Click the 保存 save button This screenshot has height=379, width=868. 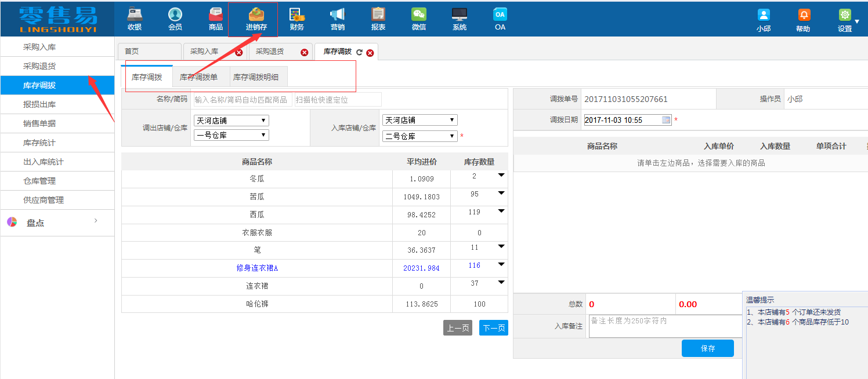tap(707, 348)
